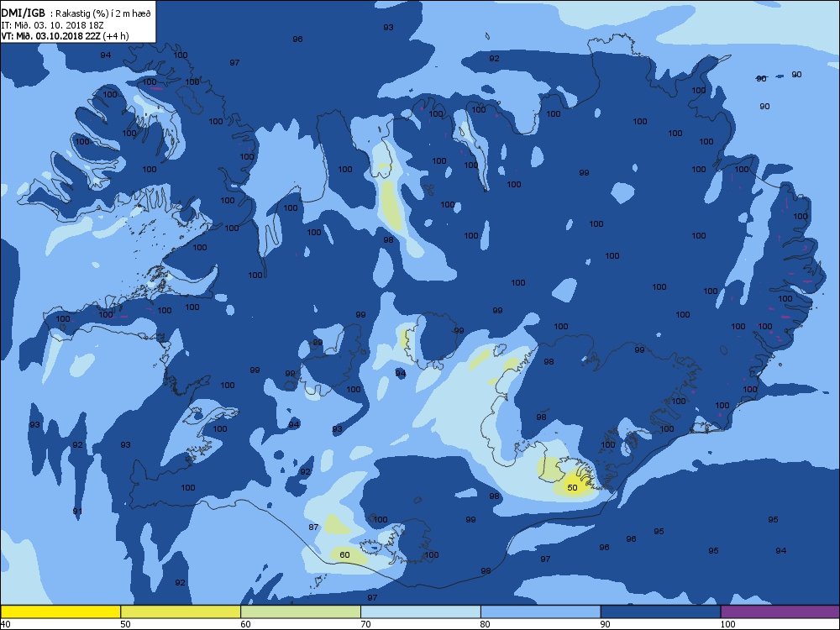840x630 pixels.
Task: Click the legend scale label 70
Action: pyautogui.click(x=365, y=624)
